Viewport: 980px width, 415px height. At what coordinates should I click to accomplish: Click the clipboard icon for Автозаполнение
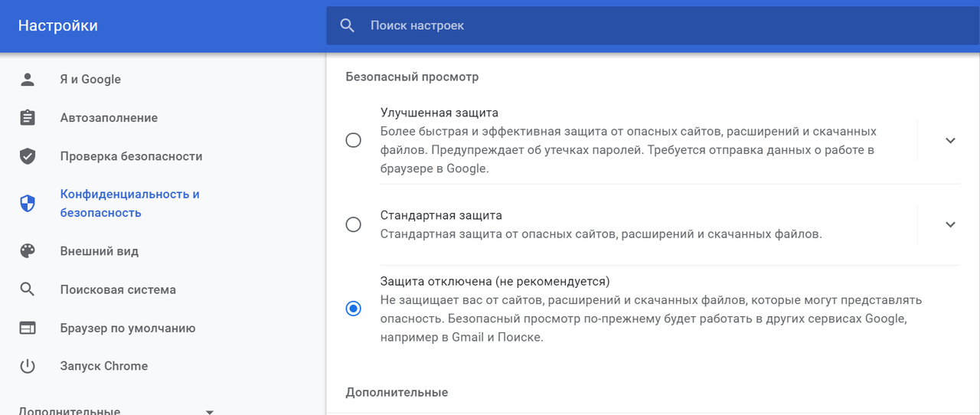pos(28,118)
